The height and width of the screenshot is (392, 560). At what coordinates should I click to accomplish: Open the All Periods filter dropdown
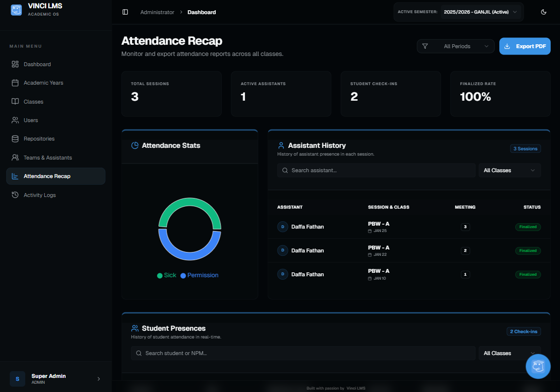455,46
